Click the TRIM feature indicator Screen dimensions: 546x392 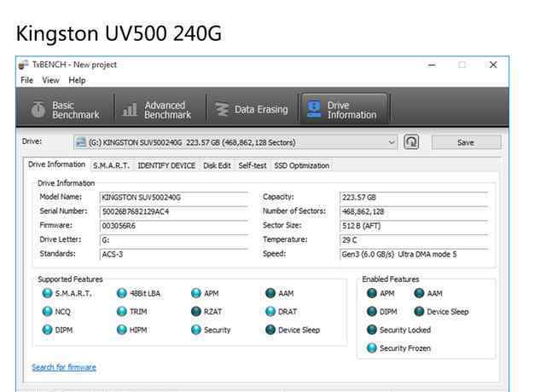pyautogui.click(x=121, y=311)
